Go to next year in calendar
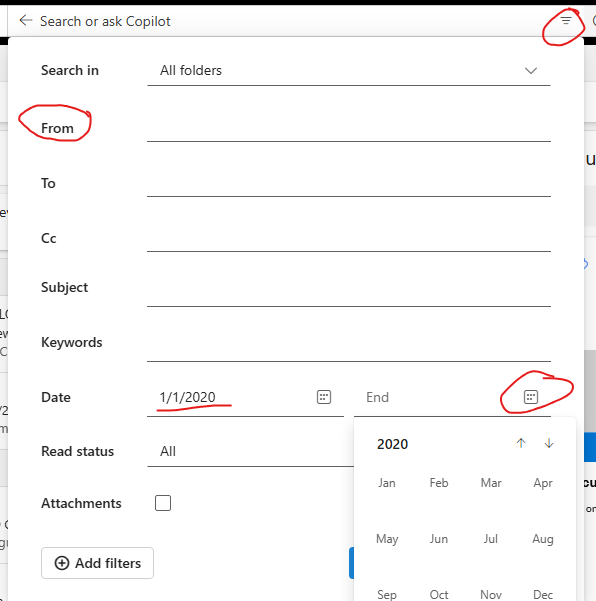This screenshot has height=601, width=596. tap(549, 443)
